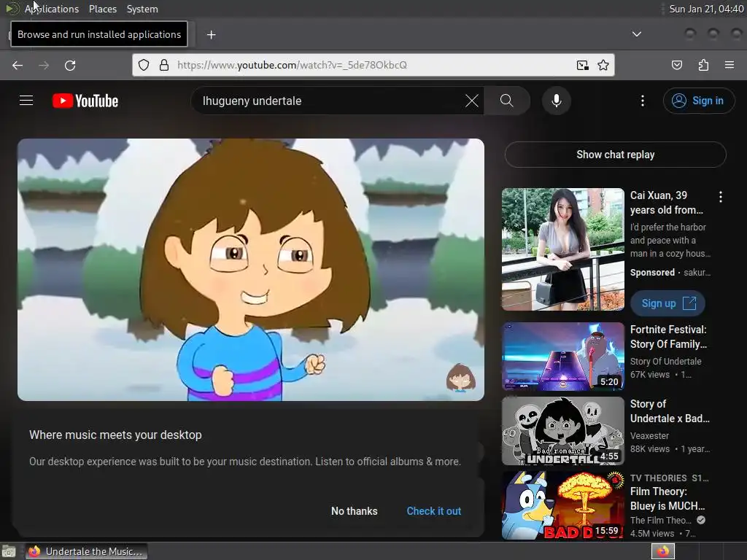Open Film Theory: Bluey is MUCH title

click(x=667, y=499)
